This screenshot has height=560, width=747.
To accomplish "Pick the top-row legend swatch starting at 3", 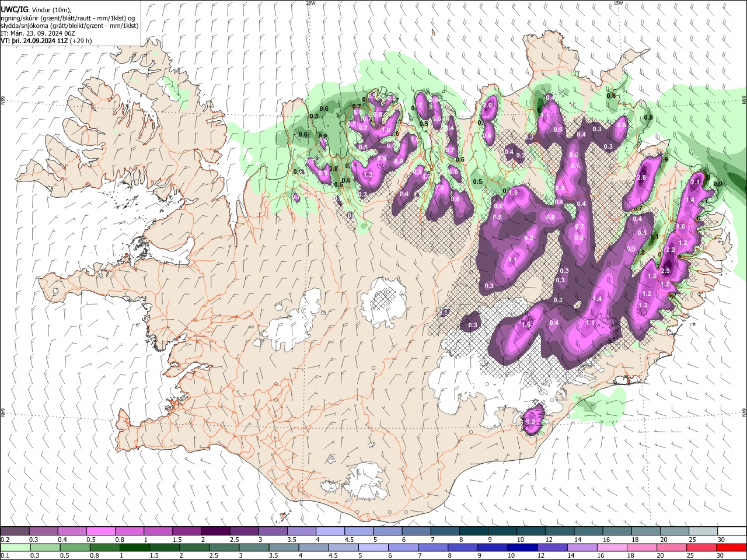I will pos(273,531).
